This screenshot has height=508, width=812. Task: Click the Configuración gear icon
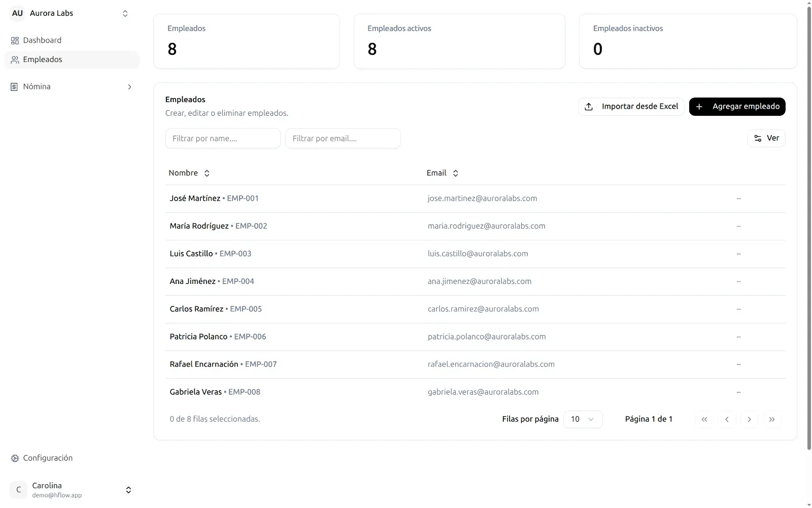click(x=15, y=458)
